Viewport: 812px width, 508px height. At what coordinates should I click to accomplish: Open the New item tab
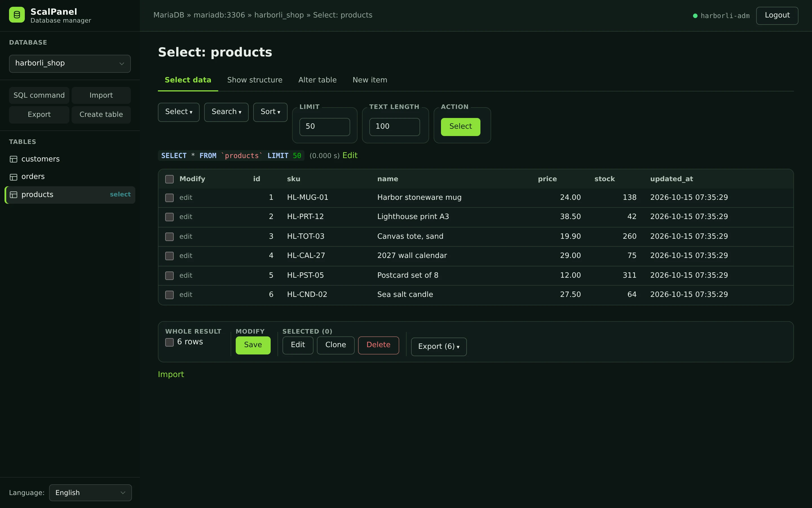tap(370, 80)
